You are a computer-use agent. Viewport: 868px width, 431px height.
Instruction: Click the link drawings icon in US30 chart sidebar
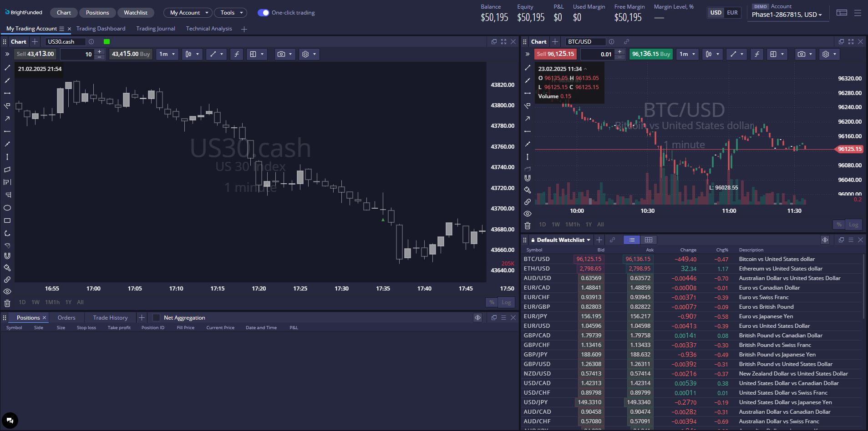pyautogui.click(x=7, y=280)
